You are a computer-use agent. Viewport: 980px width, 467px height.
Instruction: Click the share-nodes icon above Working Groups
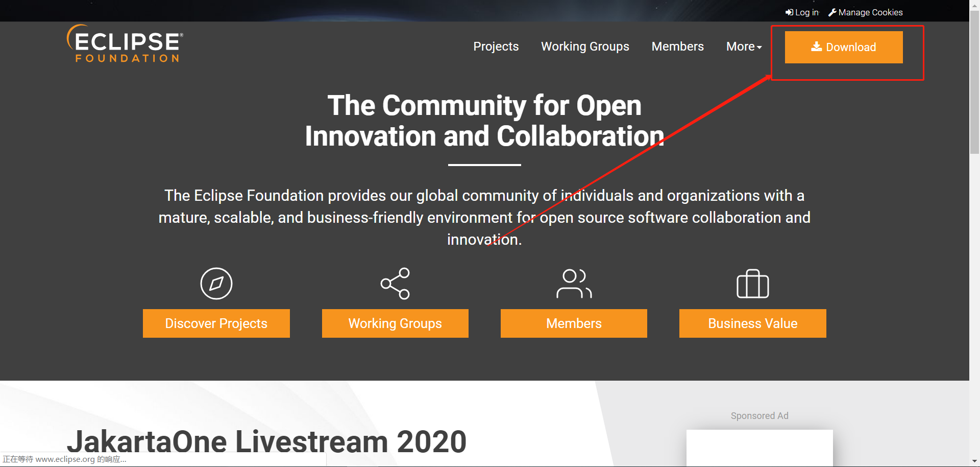coord(395,284)
